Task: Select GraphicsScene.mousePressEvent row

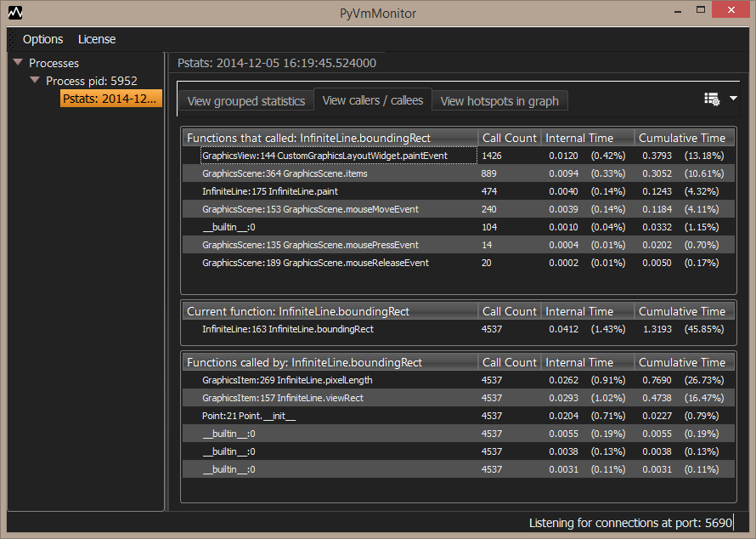Action: click(x=459, y=245)
